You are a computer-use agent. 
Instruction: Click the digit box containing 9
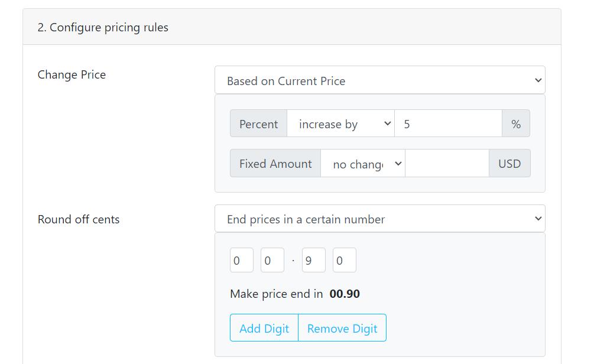pyautogui.click(x=313, y=261)
